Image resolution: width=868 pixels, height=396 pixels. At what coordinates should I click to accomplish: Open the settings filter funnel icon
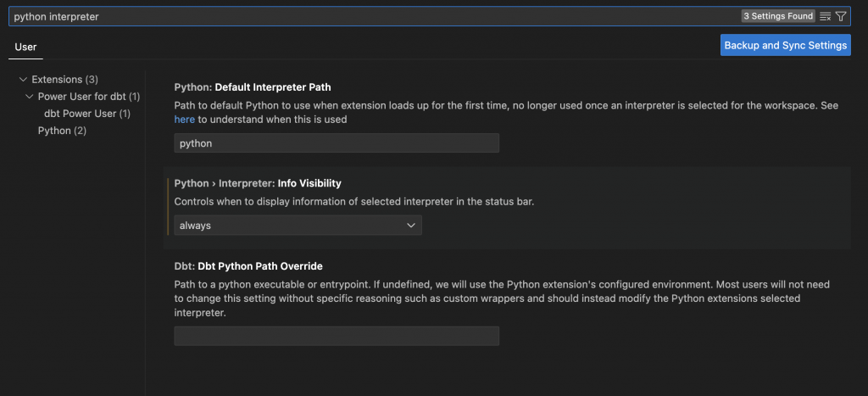click(x=841, y=16)
